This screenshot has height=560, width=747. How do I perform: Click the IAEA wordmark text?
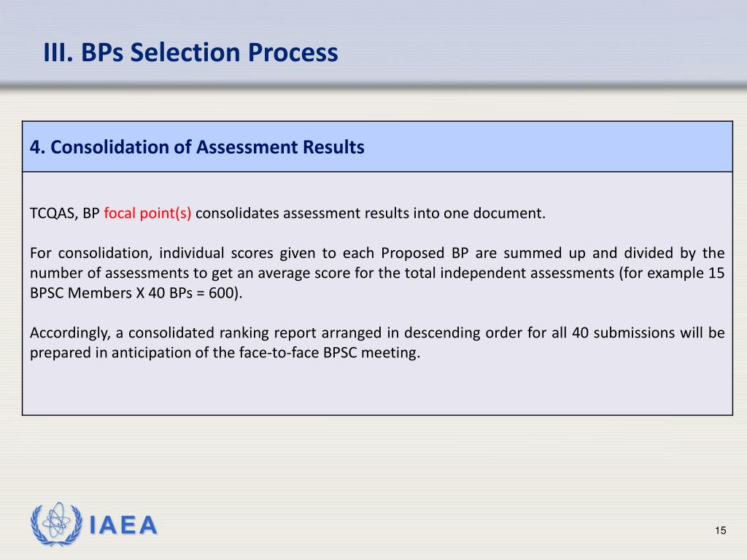[123, 525]
